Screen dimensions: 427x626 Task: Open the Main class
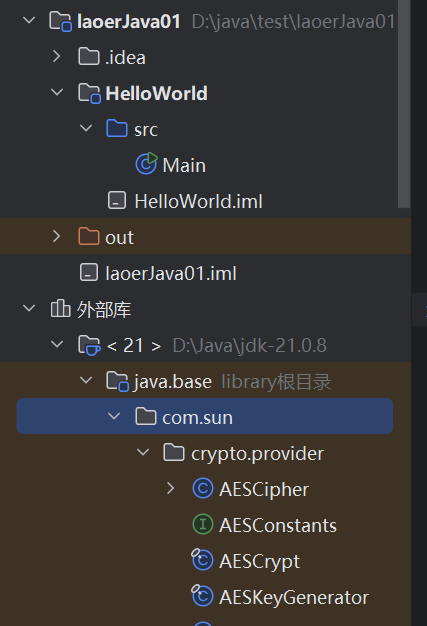coord(184,165)
